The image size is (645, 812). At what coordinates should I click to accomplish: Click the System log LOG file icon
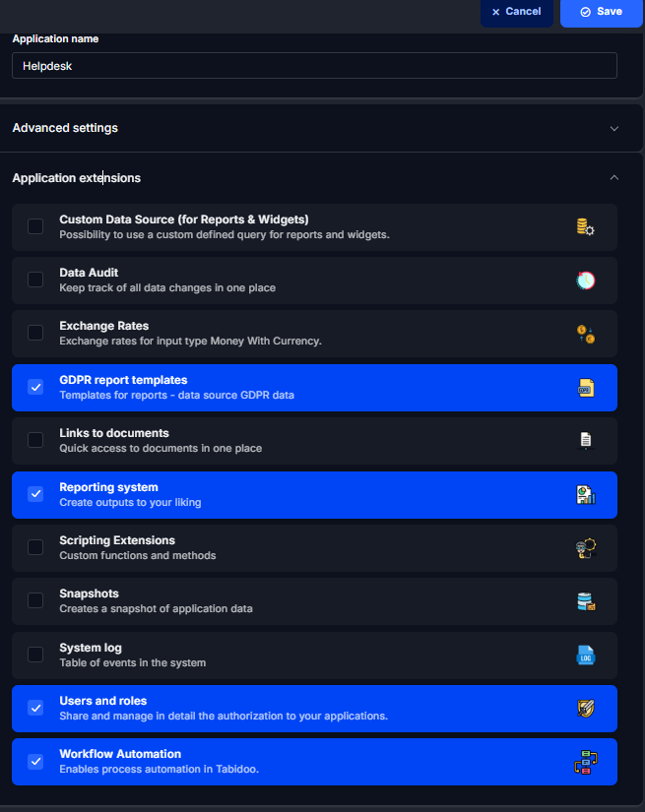[585, 656]
